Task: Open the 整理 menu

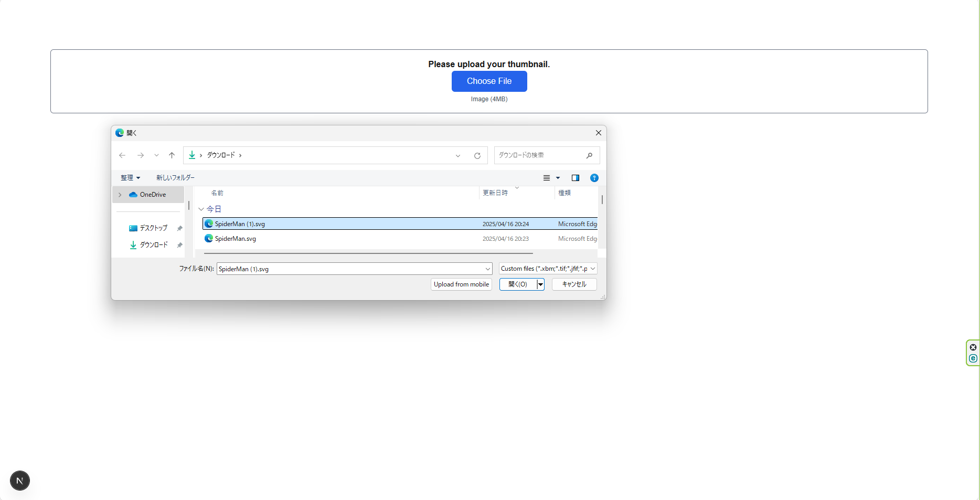Action: click(x=130, y=178)
